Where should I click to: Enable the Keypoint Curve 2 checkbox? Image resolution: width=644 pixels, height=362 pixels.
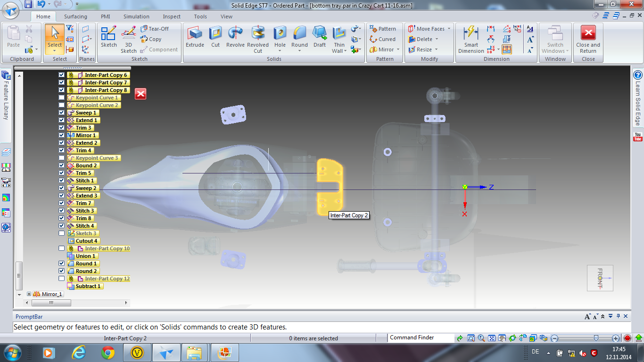[x=61, y=105]
